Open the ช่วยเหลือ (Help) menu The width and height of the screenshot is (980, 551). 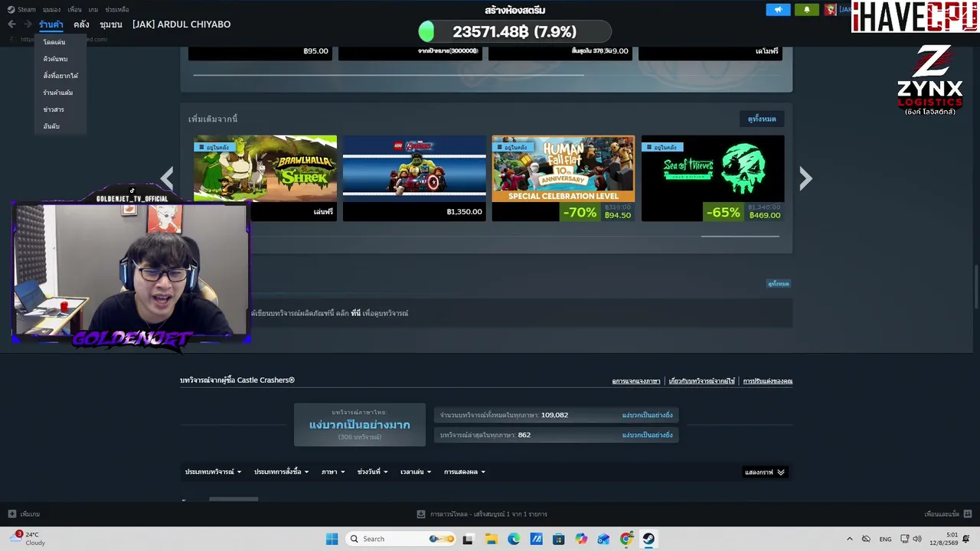(x=117, y=10)
